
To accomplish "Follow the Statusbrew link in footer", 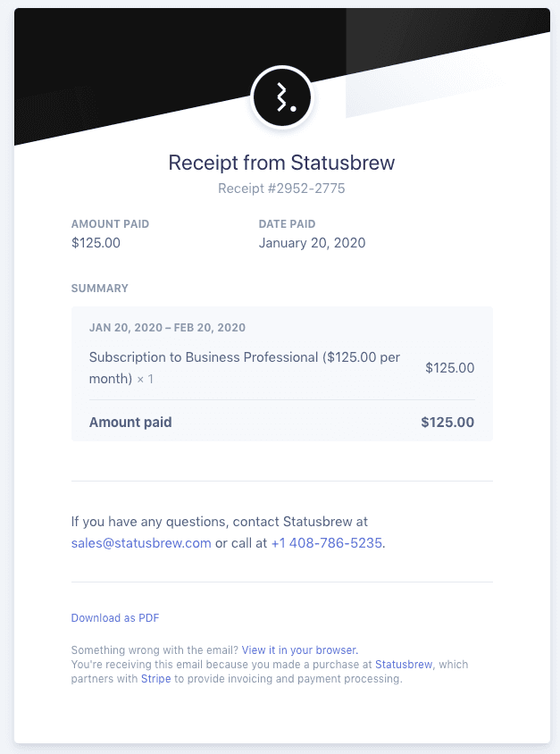I will coord(404,665).
